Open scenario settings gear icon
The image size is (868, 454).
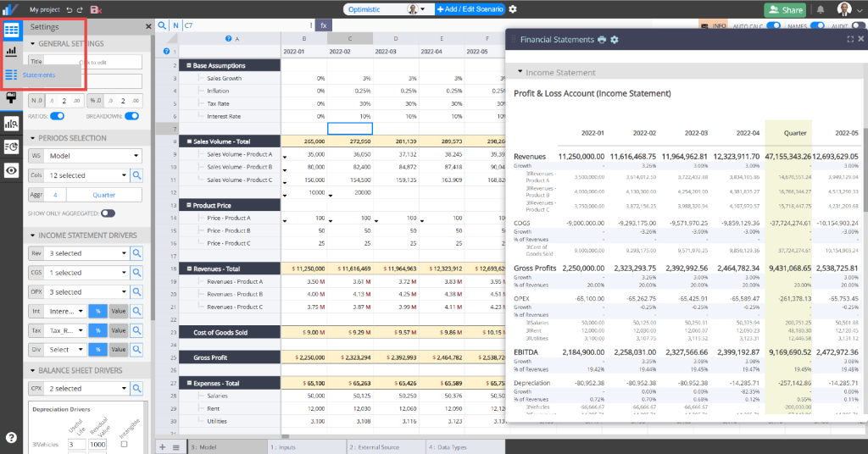(x=513, y=9)
